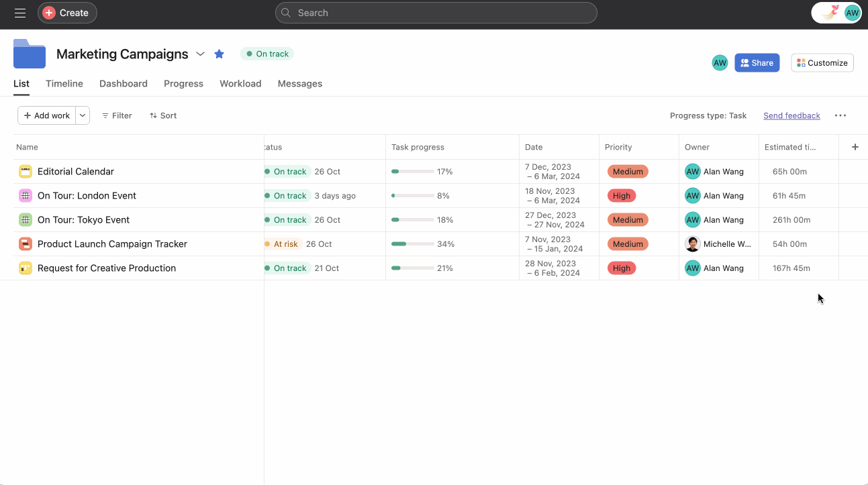The image size is (868, 485).
Task: Open the hamburger navigation menu
Action: 20,13
